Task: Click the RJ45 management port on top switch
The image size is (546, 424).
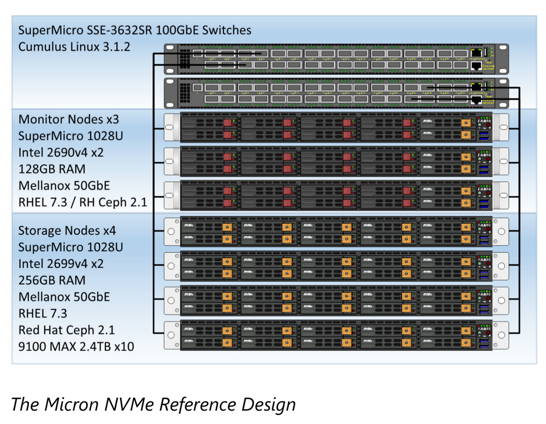Action: coord(476,53)
